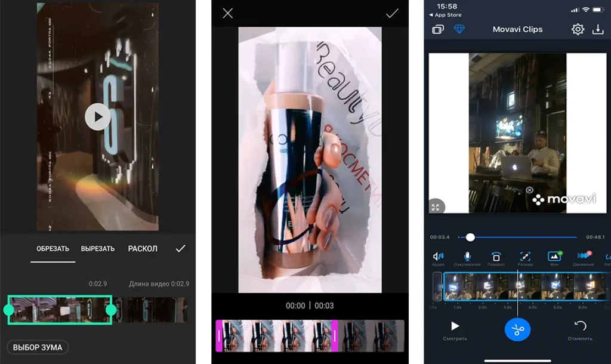Click the Movavi Clips title
Viewport: 611px width, 364px height.
point(517,29)
